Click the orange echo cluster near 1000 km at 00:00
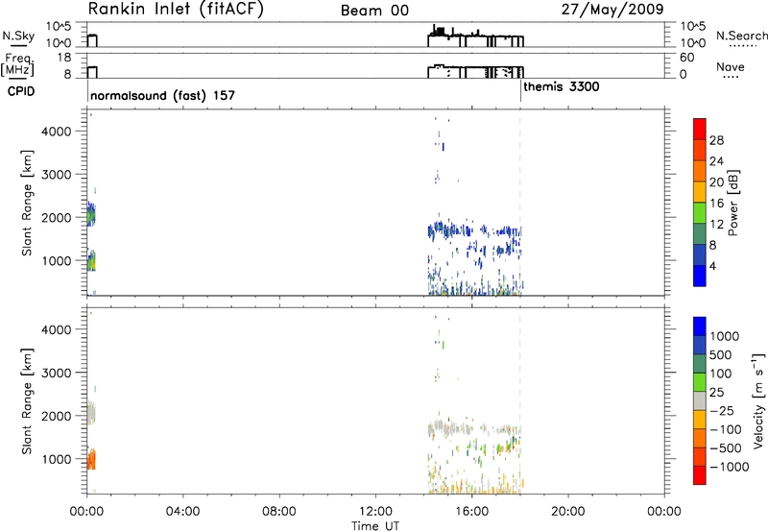 (x=91, y=460)
